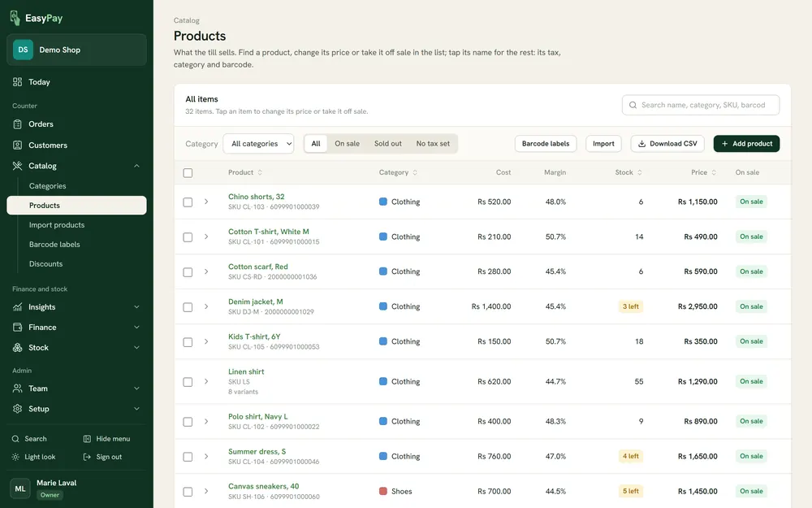Expand the Team section chevron

[x=136, y=389]
